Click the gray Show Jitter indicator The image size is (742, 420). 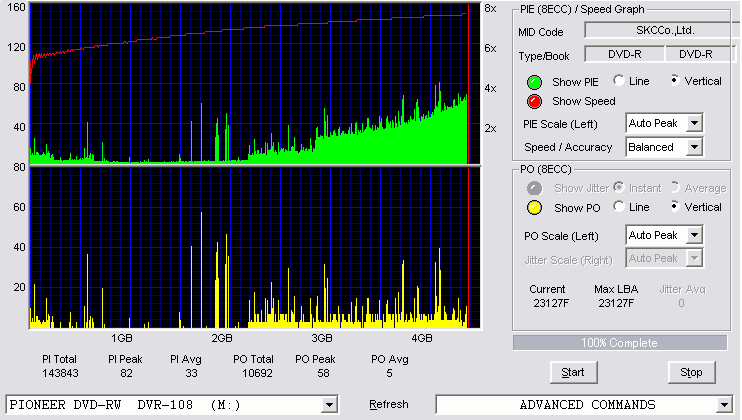(x=534, y=188)
